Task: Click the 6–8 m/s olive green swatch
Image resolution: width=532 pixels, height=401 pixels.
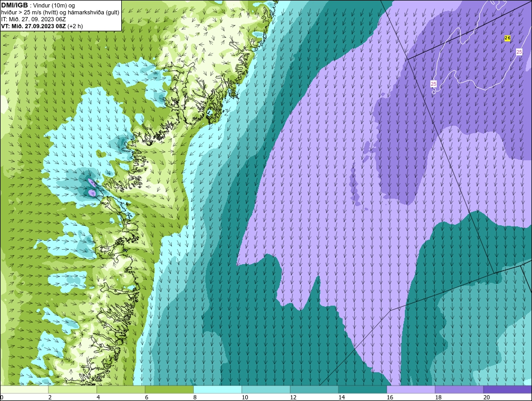Action: [x=169, y=389]
